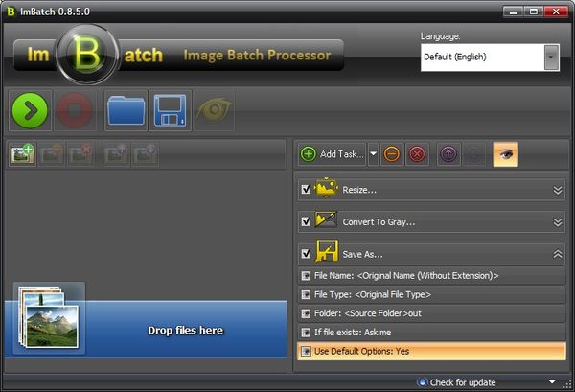
Task: Remove the selected task with orange minus
Action: tap(392, 153)
